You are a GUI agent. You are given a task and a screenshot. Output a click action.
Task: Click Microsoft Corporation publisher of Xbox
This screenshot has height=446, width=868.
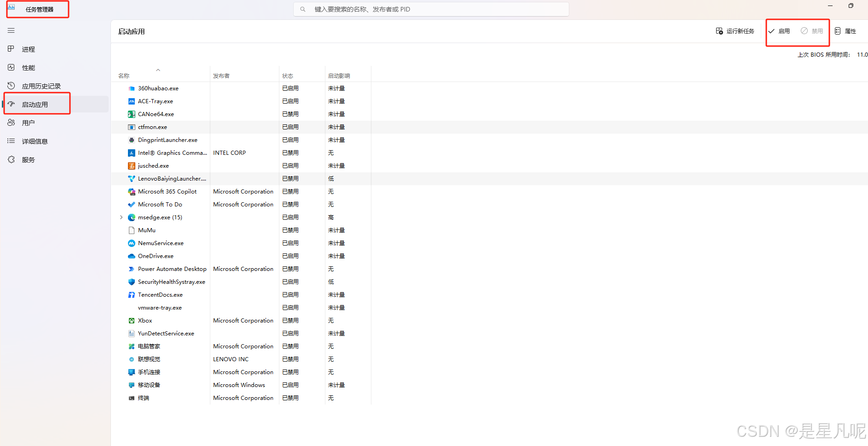click(243, 321)
